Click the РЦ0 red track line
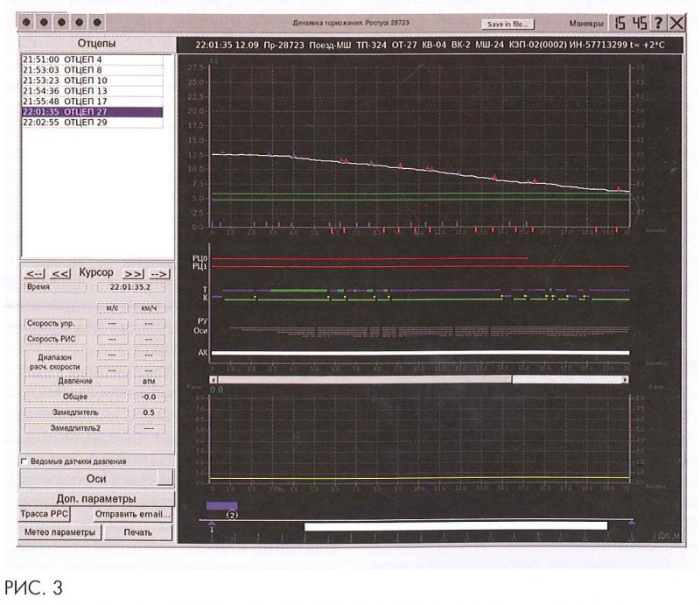Viewport: 700px width, 605px height. 369,258
